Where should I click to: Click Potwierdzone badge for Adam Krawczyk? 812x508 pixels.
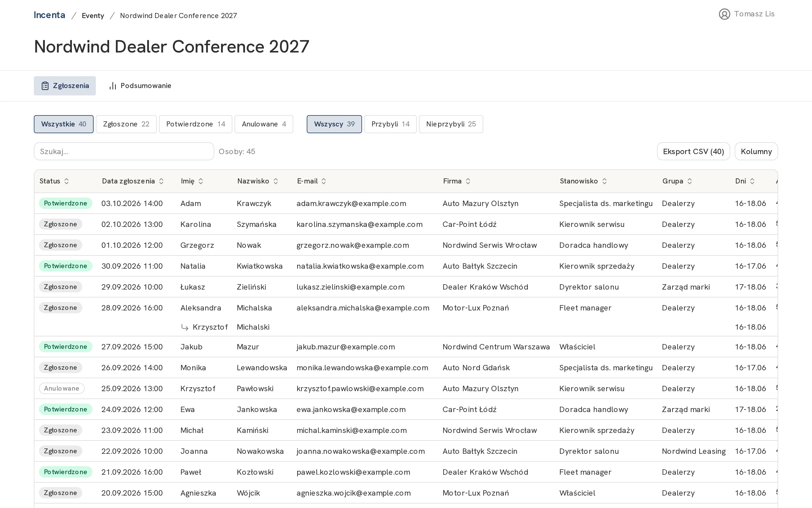pyautogui.click(x=65, y=203)
